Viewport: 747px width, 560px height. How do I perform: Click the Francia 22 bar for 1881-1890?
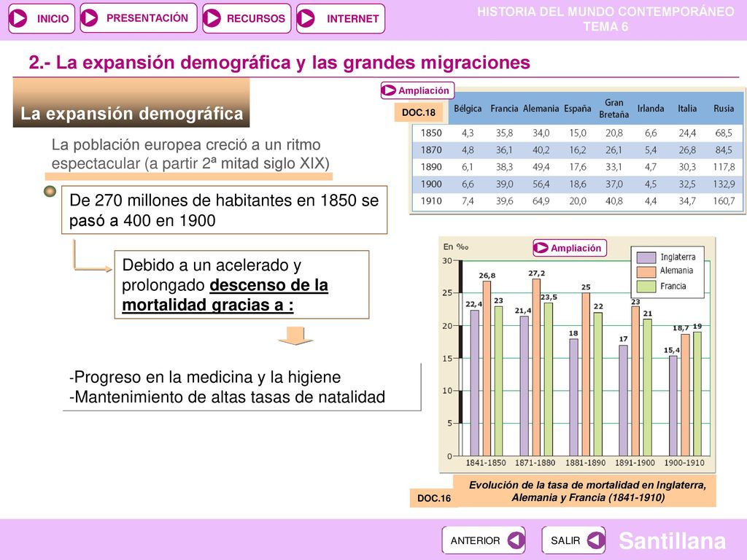coord(598,384)
